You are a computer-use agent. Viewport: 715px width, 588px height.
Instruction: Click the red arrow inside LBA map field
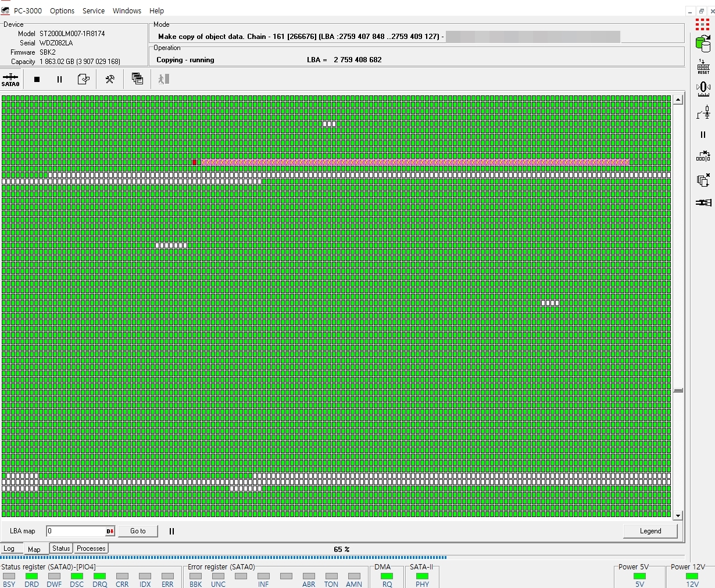click(110, 531)
